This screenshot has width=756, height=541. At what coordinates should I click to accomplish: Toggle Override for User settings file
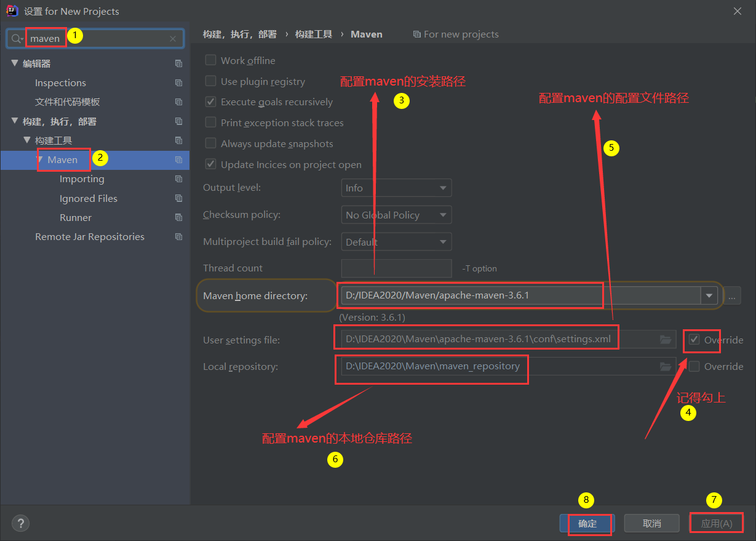pos(694,340)
